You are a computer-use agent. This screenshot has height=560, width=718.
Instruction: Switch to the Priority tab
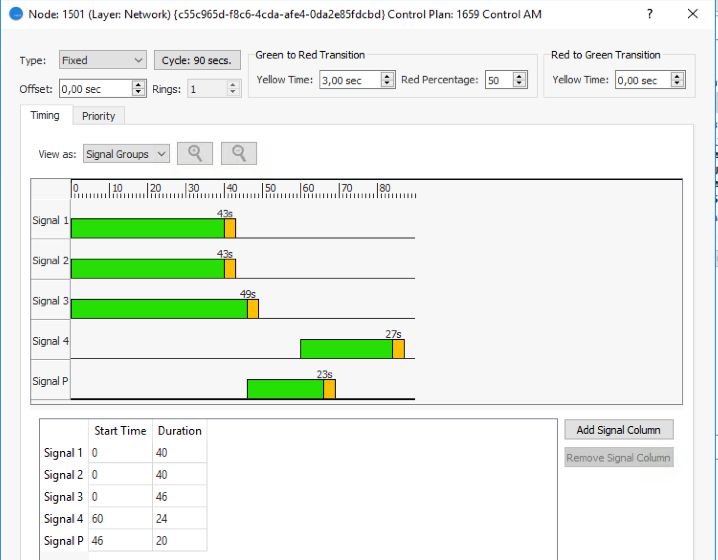point(98,116)
